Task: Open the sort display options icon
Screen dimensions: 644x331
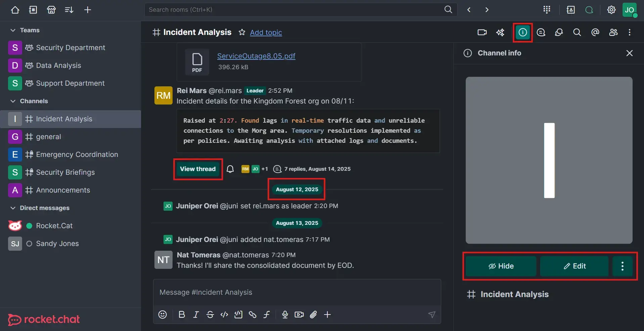Action: click(69, 10)
